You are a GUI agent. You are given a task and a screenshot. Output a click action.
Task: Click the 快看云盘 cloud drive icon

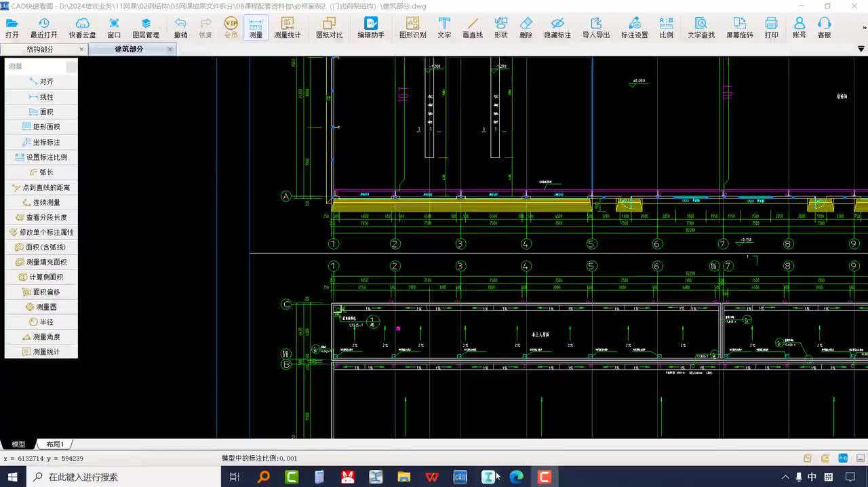pos(82,28)
